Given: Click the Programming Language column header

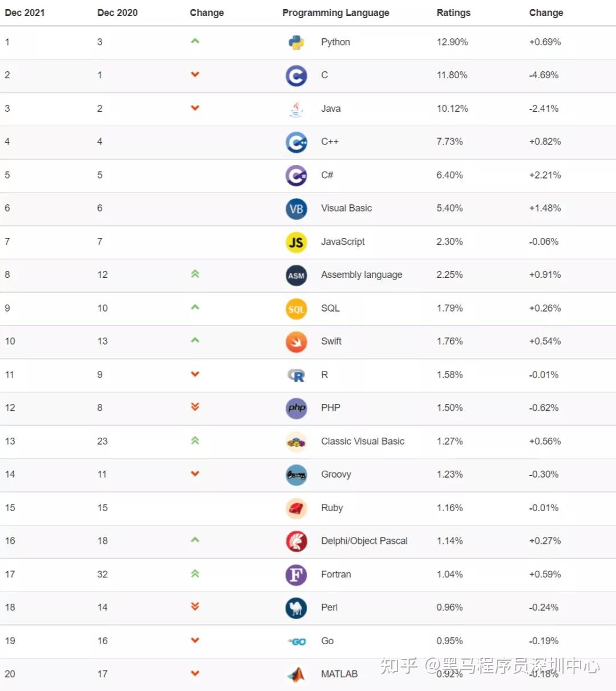Looking at the screenshot, I should tap(335, 13).
